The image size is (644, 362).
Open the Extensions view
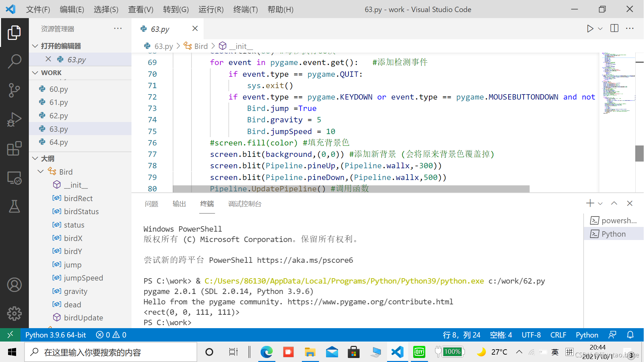pyautogui.click(x=14, y=148)
